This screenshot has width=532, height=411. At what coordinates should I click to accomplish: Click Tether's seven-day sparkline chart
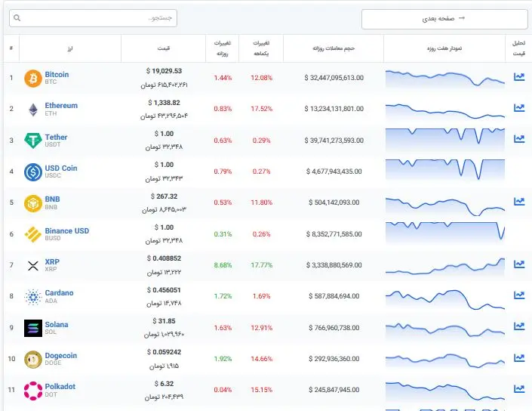tap(444, 137)
